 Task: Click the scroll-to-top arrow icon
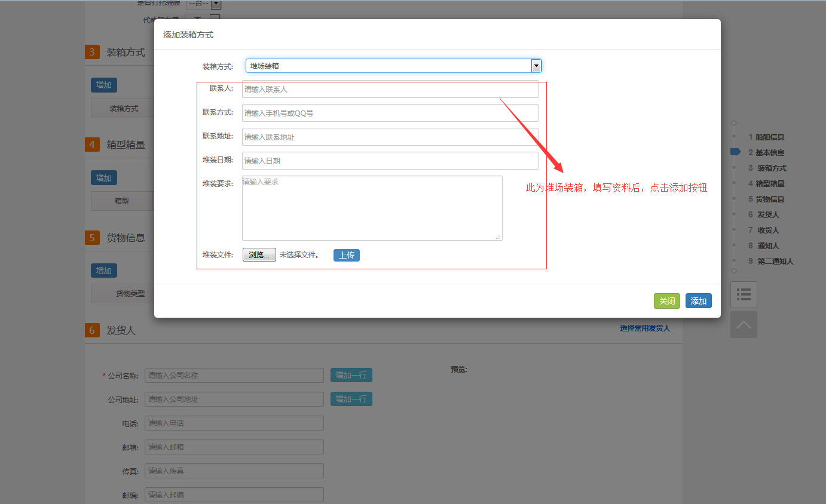(744, 325)
